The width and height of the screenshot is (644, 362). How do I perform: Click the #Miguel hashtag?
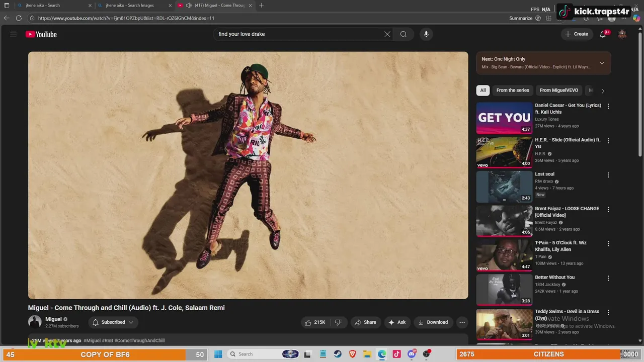pyautogui.click(x=92, y=340)
